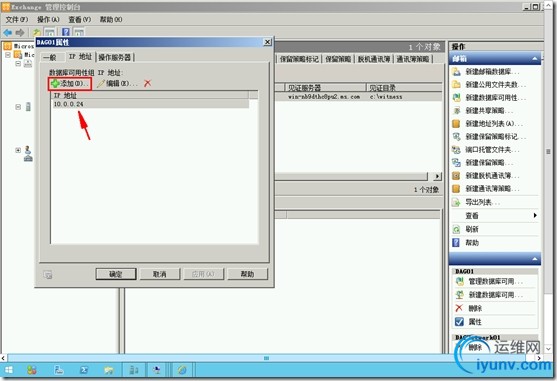Switch to the 一般 tab
Screen dimensions: 557x381
click(x=50, y=57)
